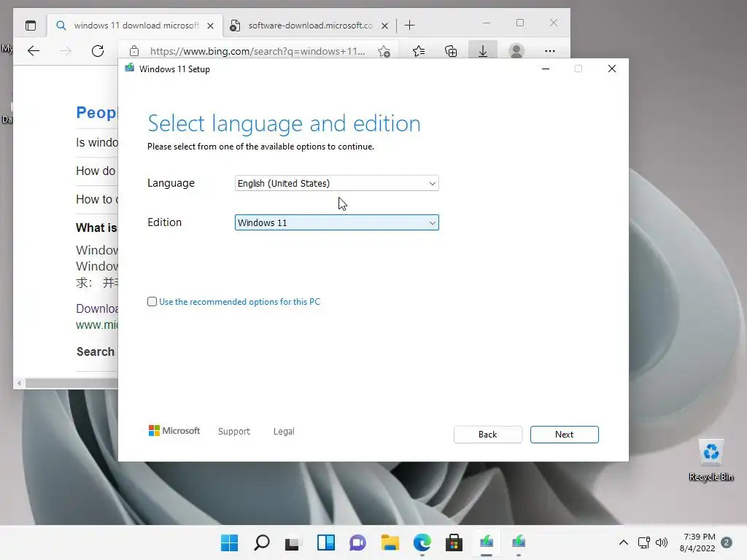This screenshot has height=560, width=747.
Task: Open the clock showing 7:39 PM
Action: point(698,542)
